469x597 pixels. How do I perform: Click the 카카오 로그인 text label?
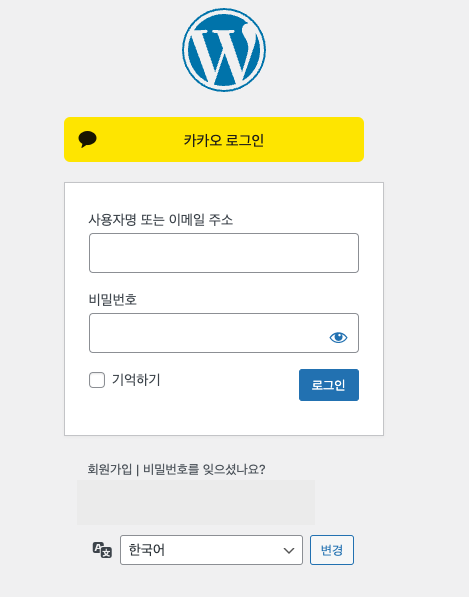coord(224,140)
